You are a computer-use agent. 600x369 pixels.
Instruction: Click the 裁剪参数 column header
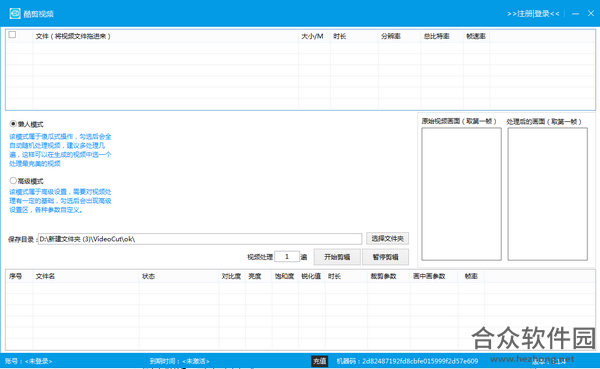pyautogui.click(x=389, y=276)
